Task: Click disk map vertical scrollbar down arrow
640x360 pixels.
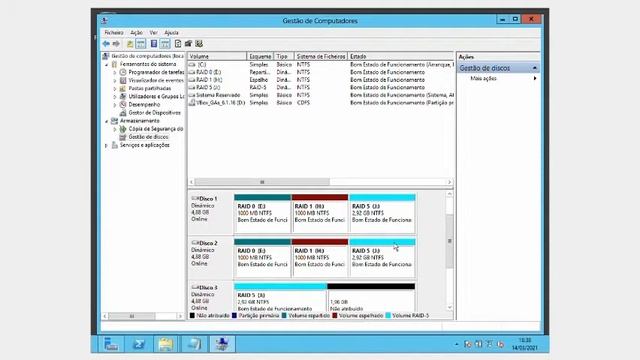Action: click(x=449, y=307)
